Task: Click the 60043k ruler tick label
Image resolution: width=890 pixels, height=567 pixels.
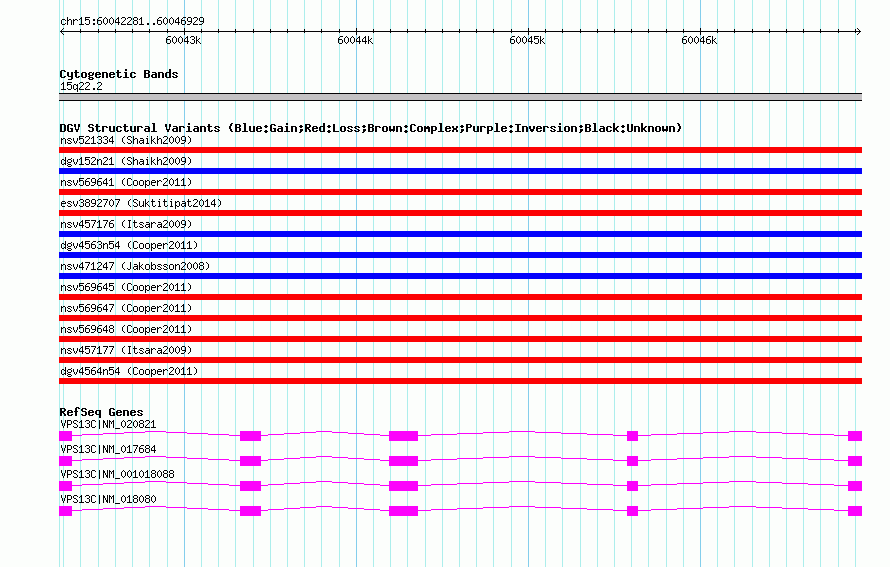Action: pyautogui.click(x=183, y=40)
